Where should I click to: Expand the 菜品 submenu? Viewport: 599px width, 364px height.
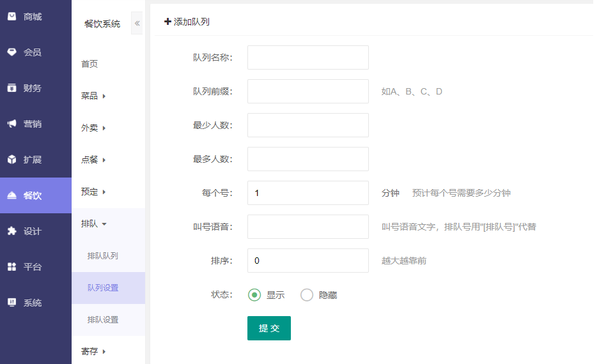click(x=93, y=96)
